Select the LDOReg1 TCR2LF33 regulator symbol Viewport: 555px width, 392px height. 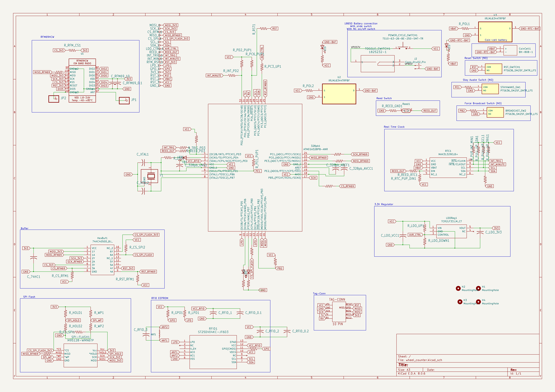[x=451, y=231]
